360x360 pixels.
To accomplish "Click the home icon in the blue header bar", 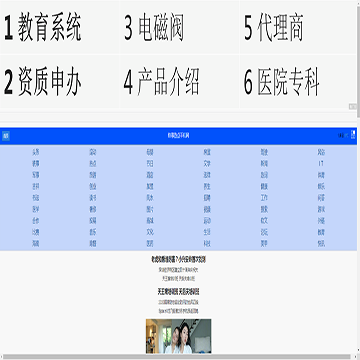I will 6,136.
